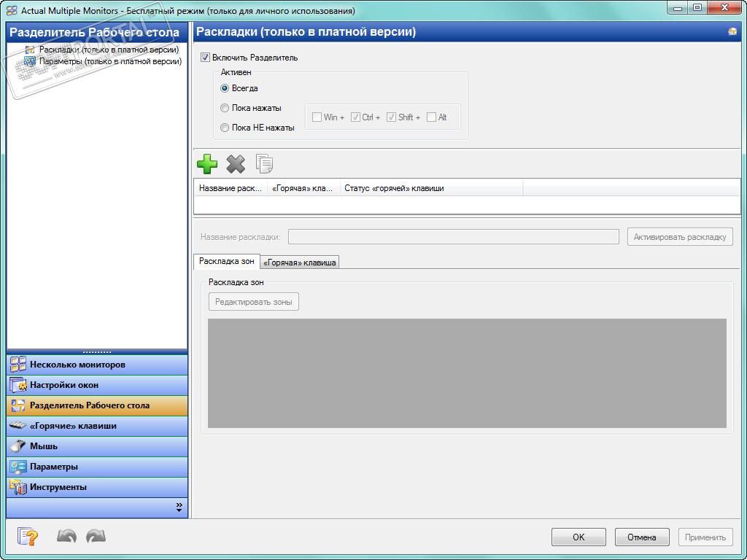Open the Настройки окон section
The height and width of the screenshot is (560, 747).
coord(97,385)
